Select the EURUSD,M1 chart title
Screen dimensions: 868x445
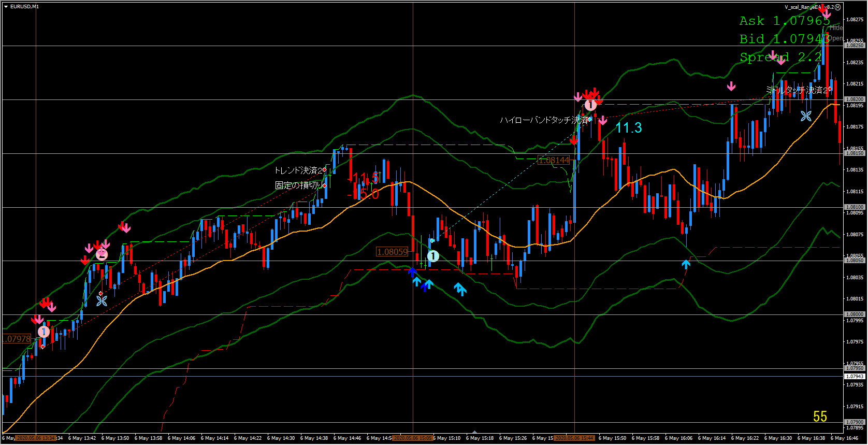pos(24,7)
